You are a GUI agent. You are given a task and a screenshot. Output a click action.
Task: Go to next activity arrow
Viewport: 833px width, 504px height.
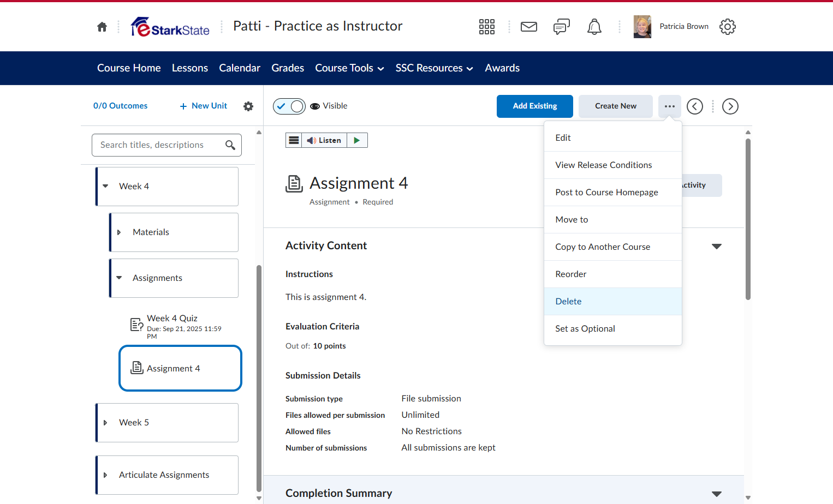pyautogui.click(x=730, y=106)
